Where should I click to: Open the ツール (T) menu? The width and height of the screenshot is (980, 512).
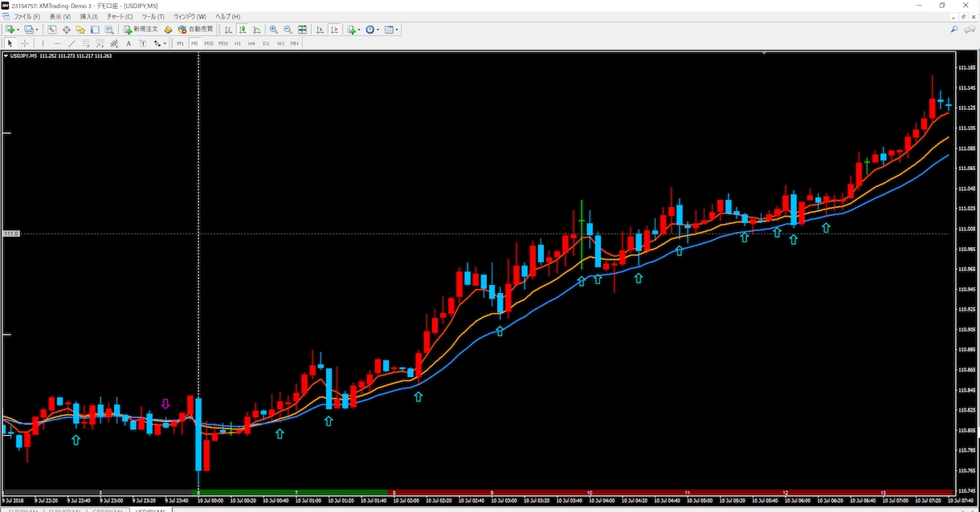tap(153, 16)
